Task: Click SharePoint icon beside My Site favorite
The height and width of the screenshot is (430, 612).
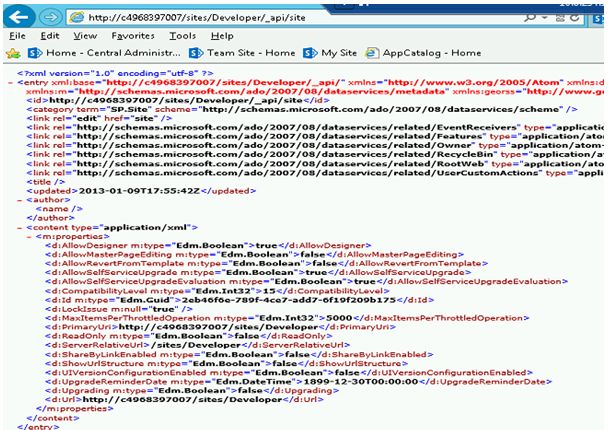Action: (310, 53)
